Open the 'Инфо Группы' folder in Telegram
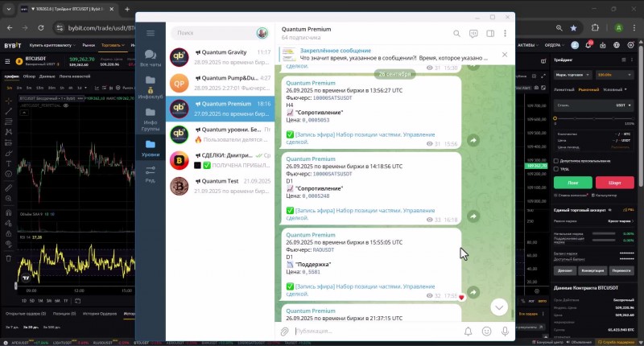The image size is (644, 346). (x=151, y=119)
